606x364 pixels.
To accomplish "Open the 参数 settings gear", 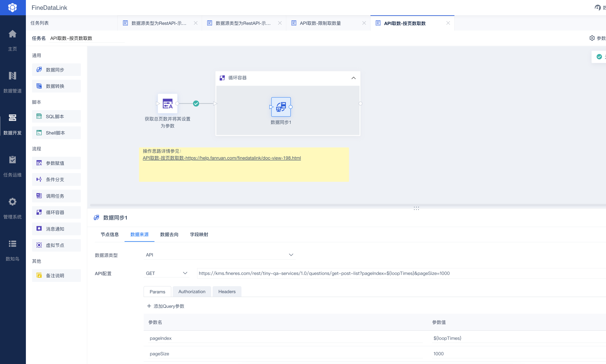I will point(592,38).
